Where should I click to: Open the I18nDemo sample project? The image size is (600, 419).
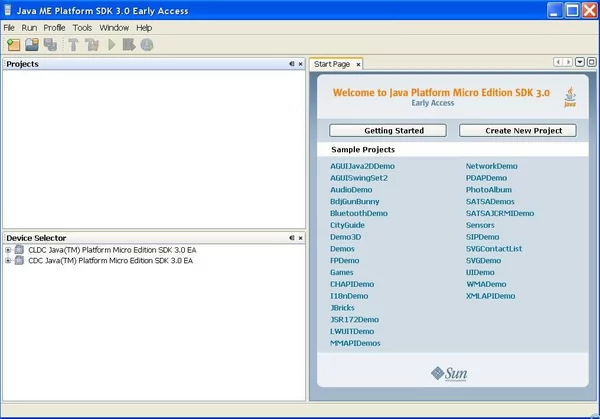[x=349, y=296]
